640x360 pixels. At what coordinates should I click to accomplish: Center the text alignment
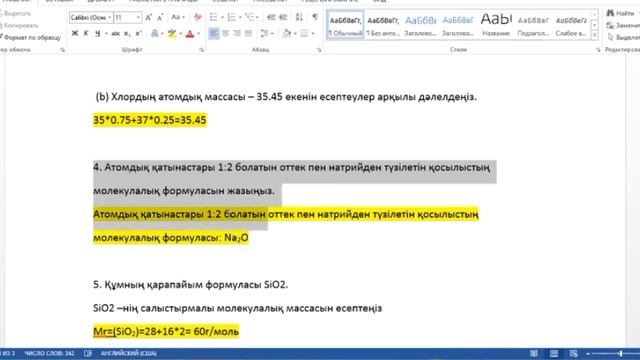[x=225, y=33]
